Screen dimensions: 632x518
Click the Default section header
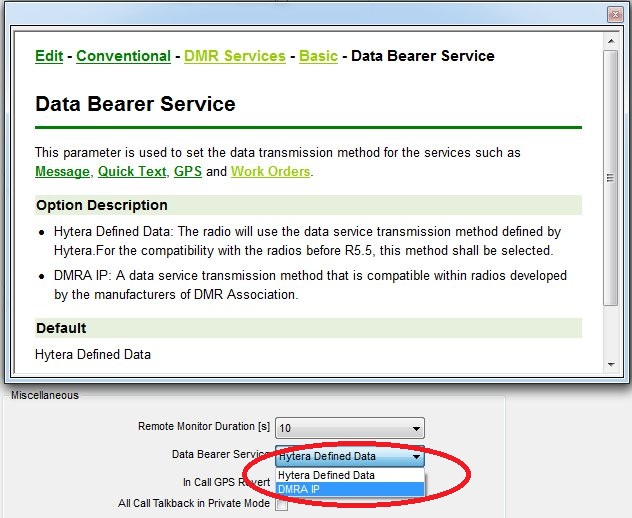[61, 328]
